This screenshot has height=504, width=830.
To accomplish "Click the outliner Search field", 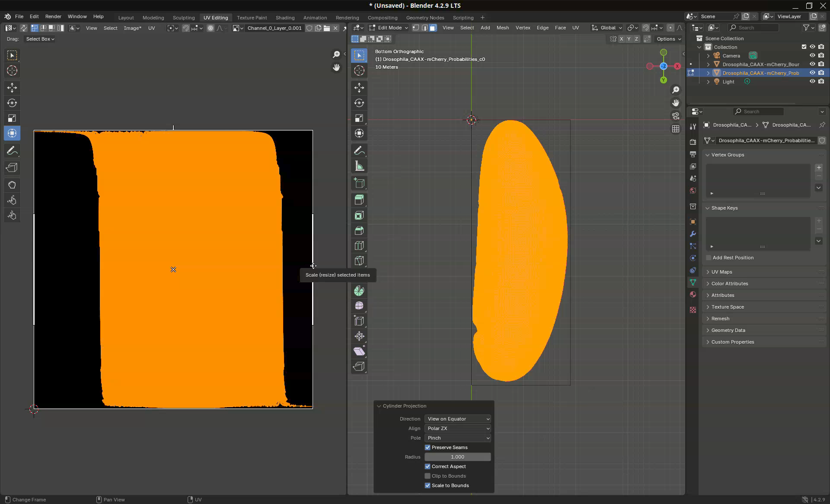I will click(x=754, y=28).
